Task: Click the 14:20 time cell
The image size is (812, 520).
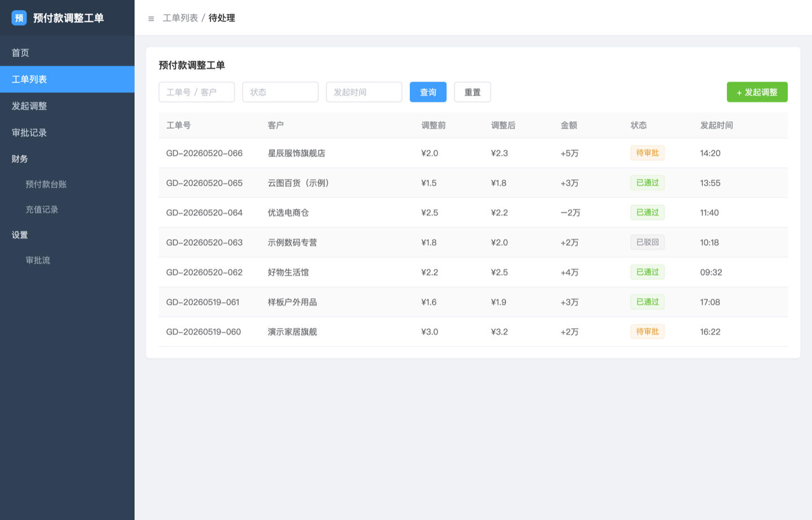Action: 710,153
